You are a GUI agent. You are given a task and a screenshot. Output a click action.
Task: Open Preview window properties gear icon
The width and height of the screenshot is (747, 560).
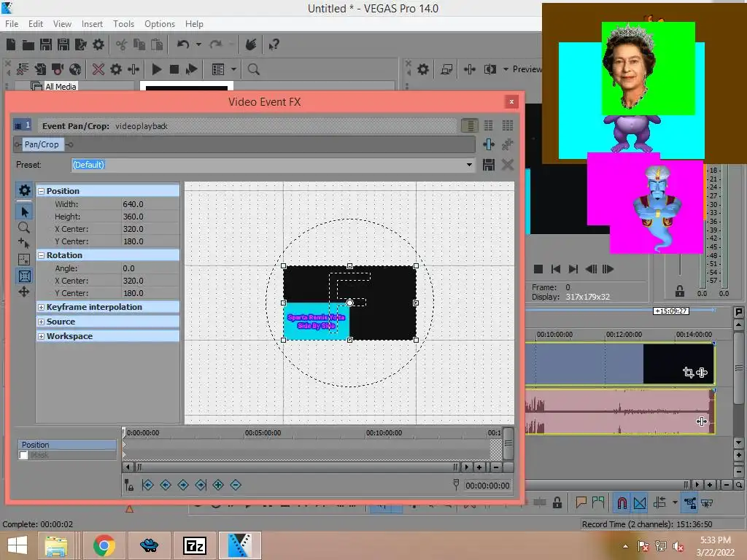[x=423, y=69]
